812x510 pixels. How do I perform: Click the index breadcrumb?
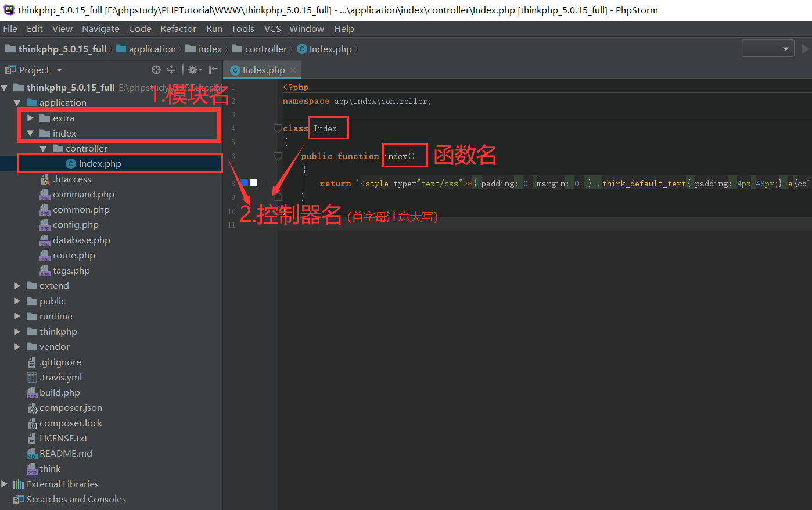click(204, 49)
